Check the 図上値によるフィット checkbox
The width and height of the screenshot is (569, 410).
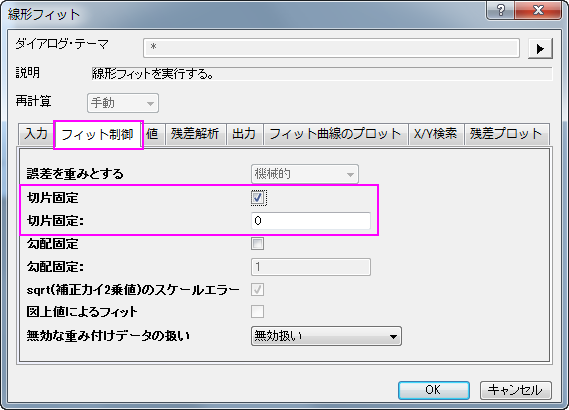[x=258, y=311]
